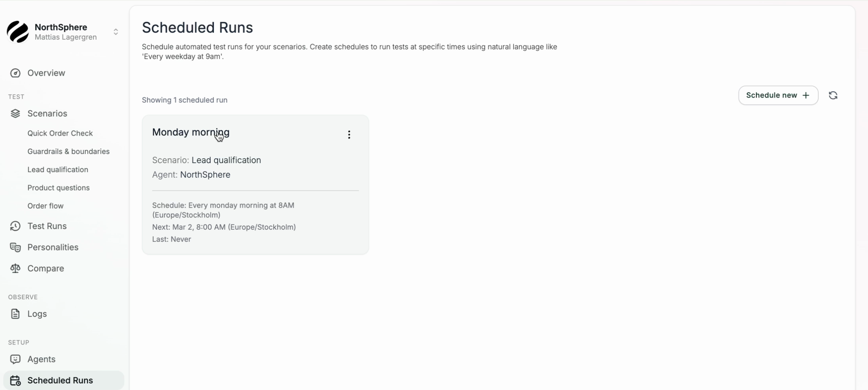
Task: Open the Order flow scenario
Action: (x=45, y=206)
